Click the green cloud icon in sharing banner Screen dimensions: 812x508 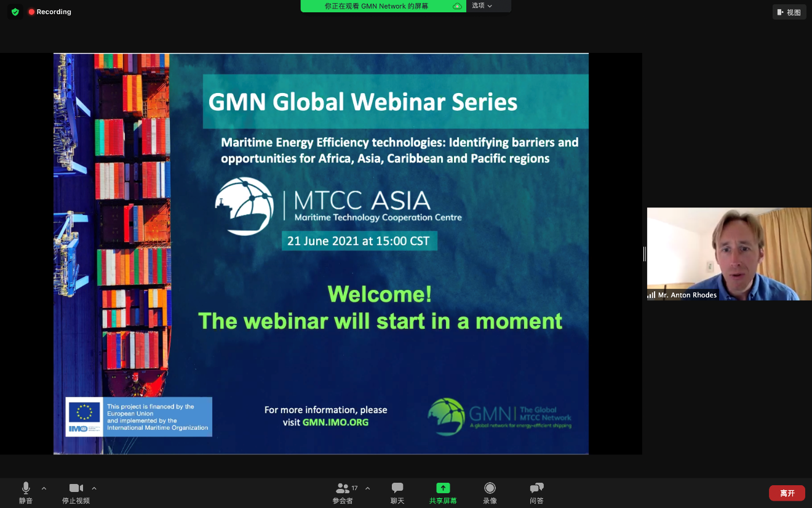457,6
